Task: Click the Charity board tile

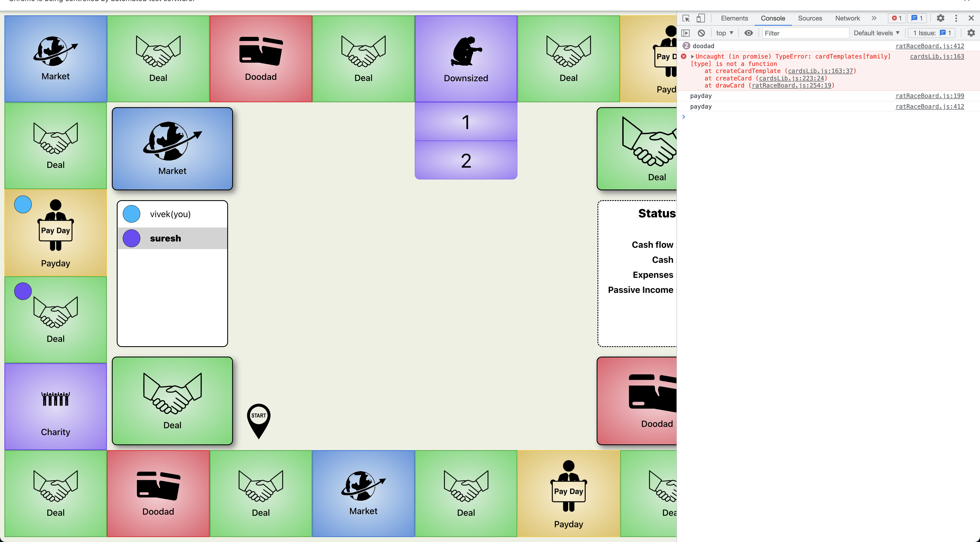Action: (56, 407)
